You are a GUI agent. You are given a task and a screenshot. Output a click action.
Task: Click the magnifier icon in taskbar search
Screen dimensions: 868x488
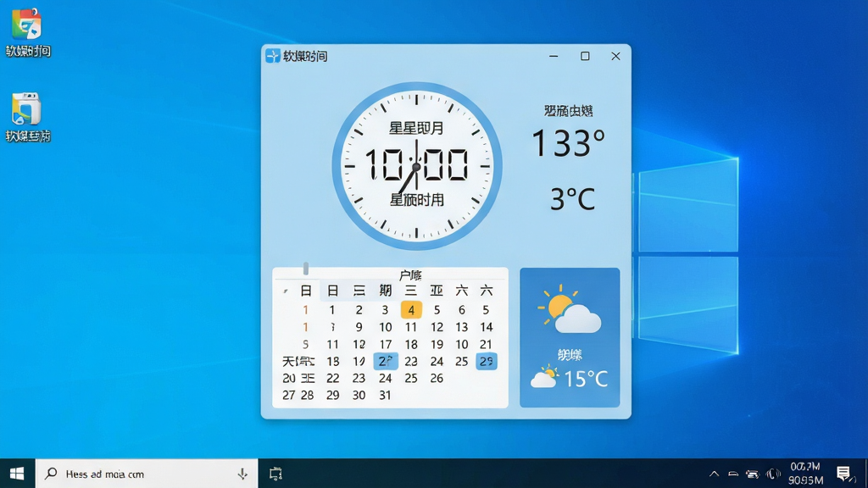tap(51, 474)
